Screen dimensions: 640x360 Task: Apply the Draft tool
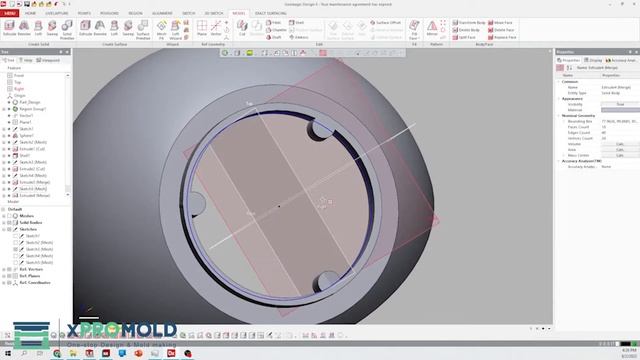point(274,37)
